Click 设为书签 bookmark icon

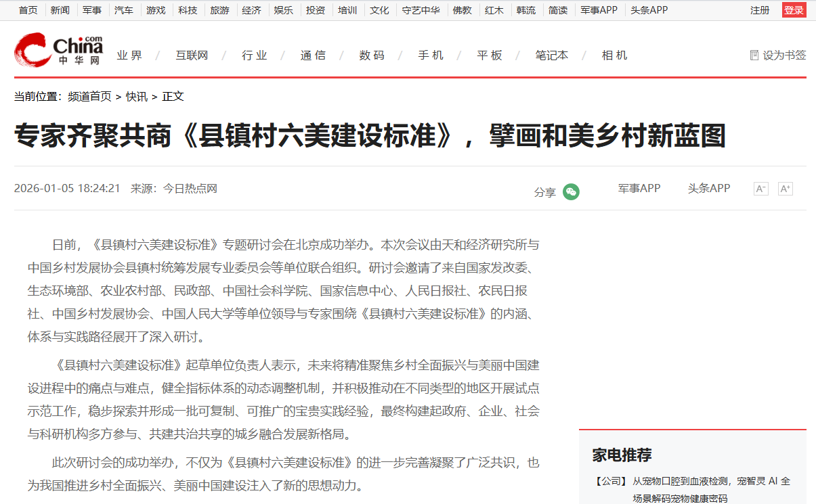(x=754, y=55)
